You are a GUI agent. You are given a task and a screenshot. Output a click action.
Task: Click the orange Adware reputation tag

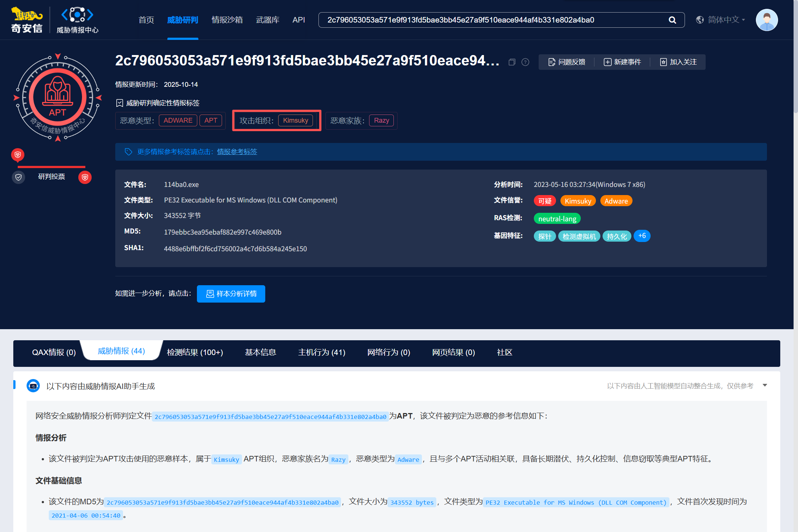coord(616,201)
